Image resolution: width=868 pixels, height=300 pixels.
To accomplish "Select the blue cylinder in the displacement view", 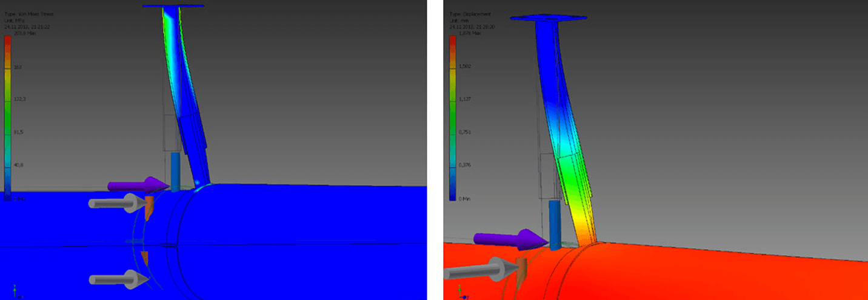I will pos(555,224).
